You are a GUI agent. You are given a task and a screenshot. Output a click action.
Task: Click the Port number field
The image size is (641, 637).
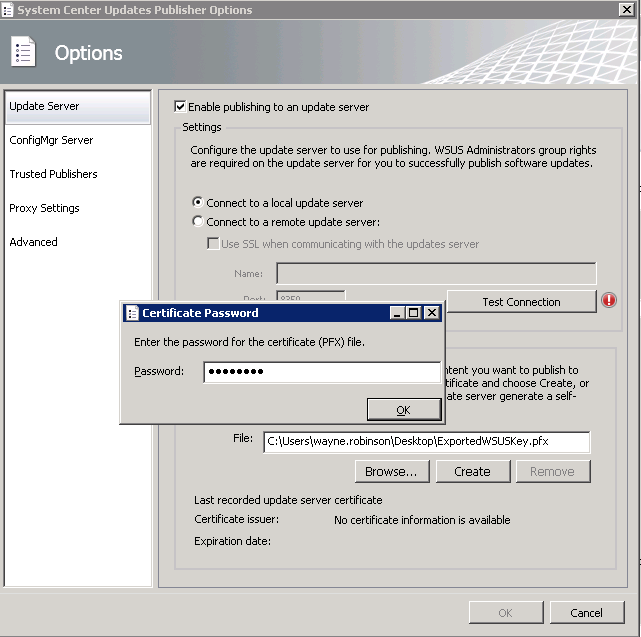tap(311, 297)
